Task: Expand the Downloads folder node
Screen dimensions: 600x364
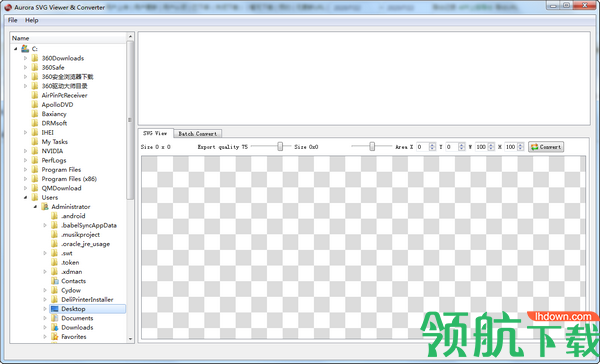Action: point(45,327)
